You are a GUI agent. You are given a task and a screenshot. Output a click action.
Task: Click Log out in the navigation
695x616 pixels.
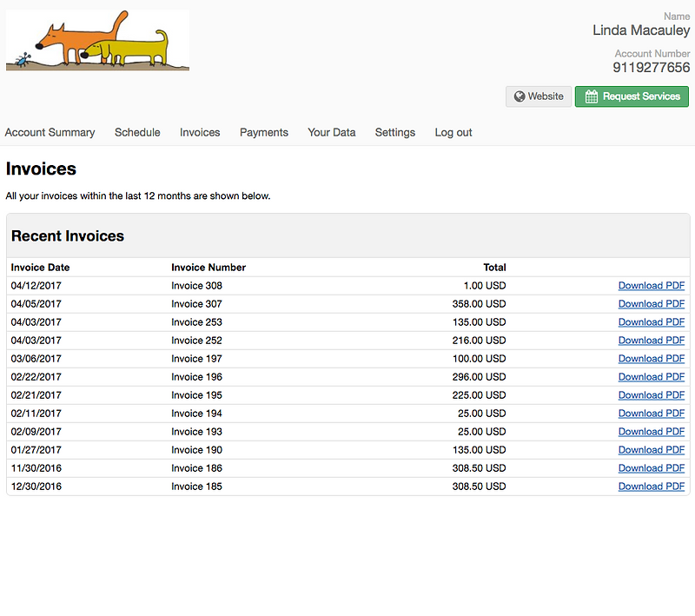point(453,133)
